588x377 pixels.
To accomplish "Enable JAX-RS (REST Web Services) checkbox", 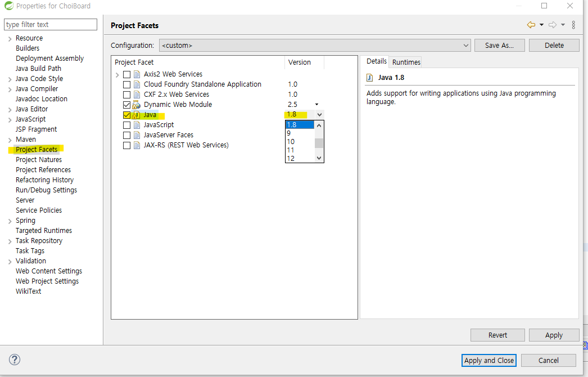I will (126, 145).
